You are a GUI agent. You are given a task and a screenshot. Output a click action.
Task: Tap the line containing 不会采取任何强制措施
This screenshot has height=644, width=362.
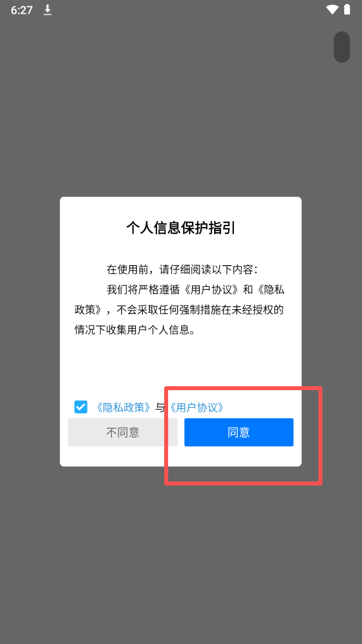coord(179,310)
